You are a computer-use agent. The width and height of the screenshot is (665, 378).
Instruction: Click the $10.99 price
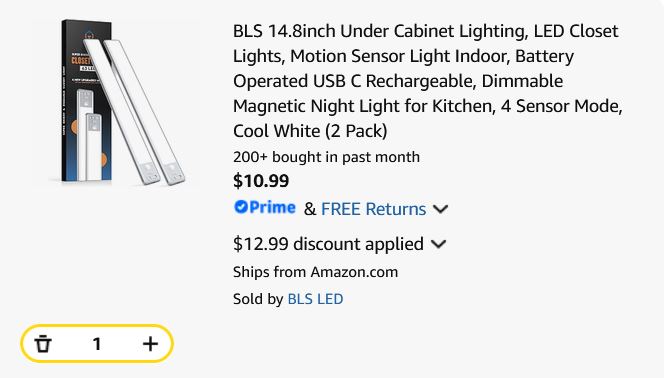coord(261,181)
